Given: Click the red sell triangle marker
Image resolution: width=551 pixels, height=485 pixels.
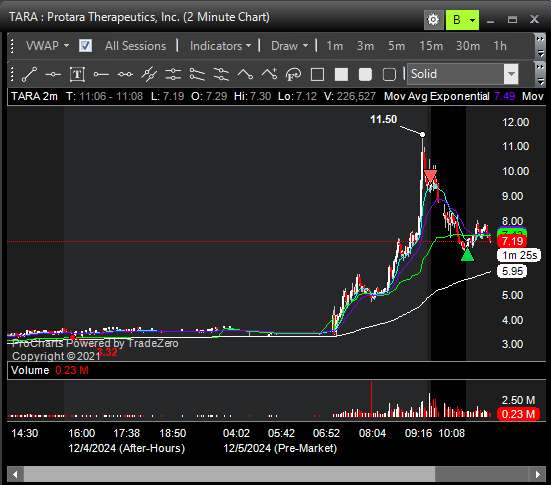Looking at the screenshot, I should pyautogui.click(x=430, y=176).
